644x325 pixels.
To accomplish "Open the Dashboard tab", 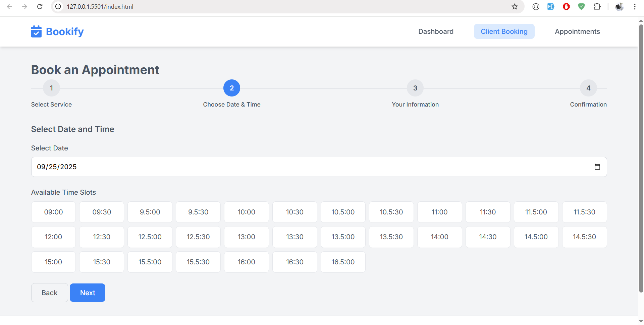I will [x=436, y=31].
